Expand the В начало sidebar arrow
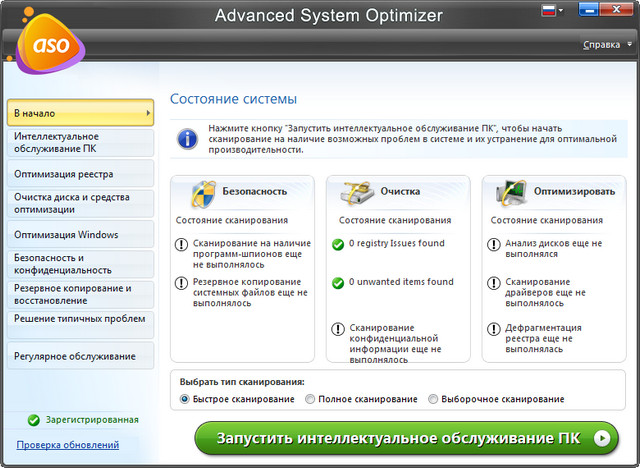640x468 pixels. tap(148, 113)
